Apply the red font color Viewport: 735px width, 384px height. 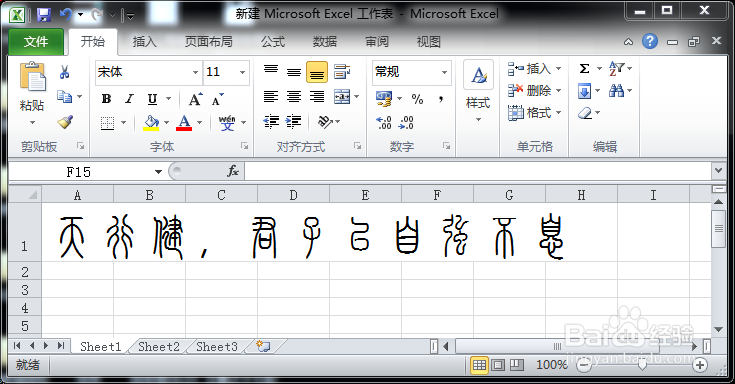(184, 123)
